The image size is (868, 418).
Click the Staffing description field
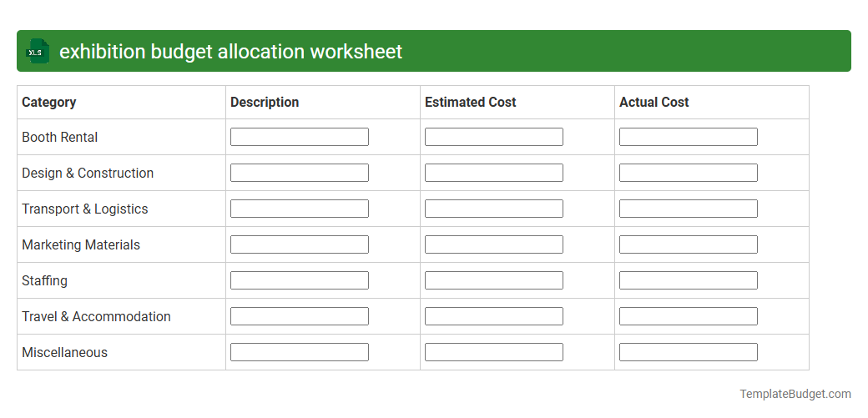point(300,280)
